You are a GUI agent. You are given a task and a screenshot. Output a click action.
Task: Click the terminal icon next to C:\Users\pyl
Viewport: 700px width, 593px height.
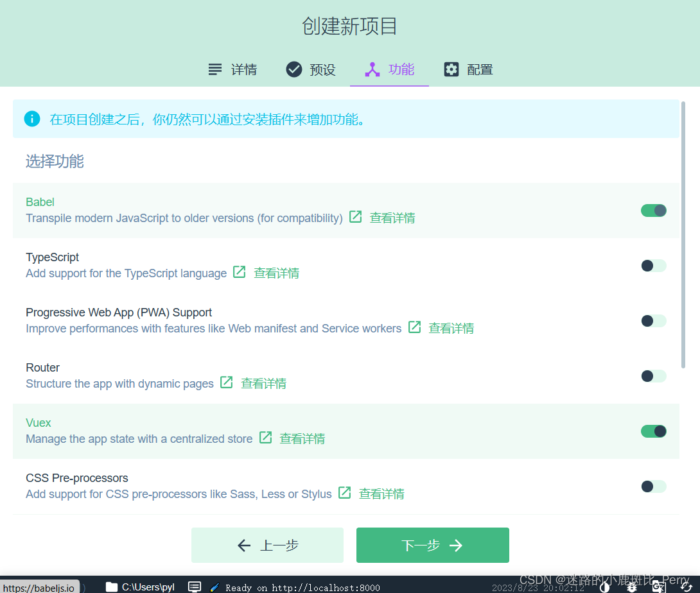tap(195, 586)
